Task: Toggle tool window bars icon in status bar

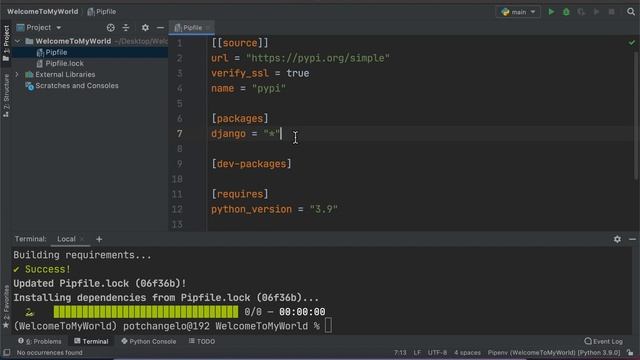Action: [7, 352]
